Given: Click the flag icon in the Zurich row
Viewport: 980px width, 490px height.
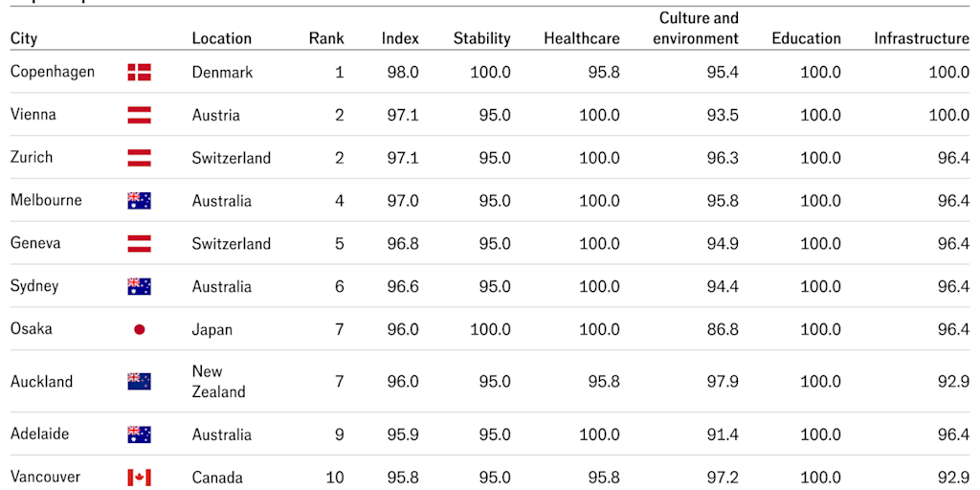Looking at the screenshot, I should pyautogui.click(x=139, y=158).
